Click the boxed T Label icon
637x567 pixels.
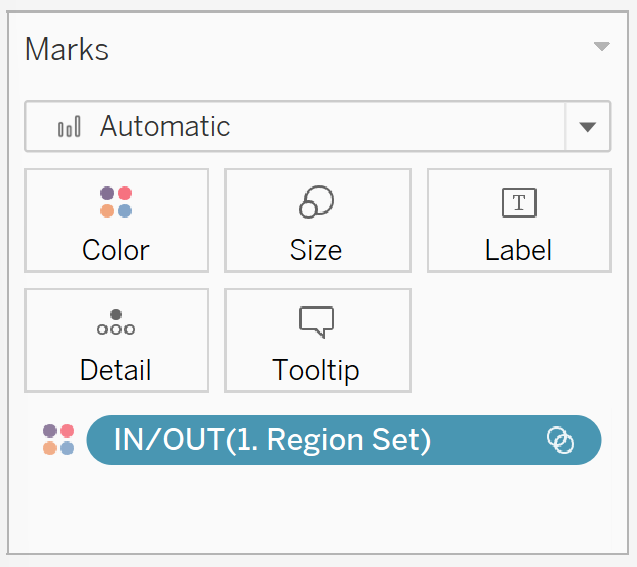519,203
